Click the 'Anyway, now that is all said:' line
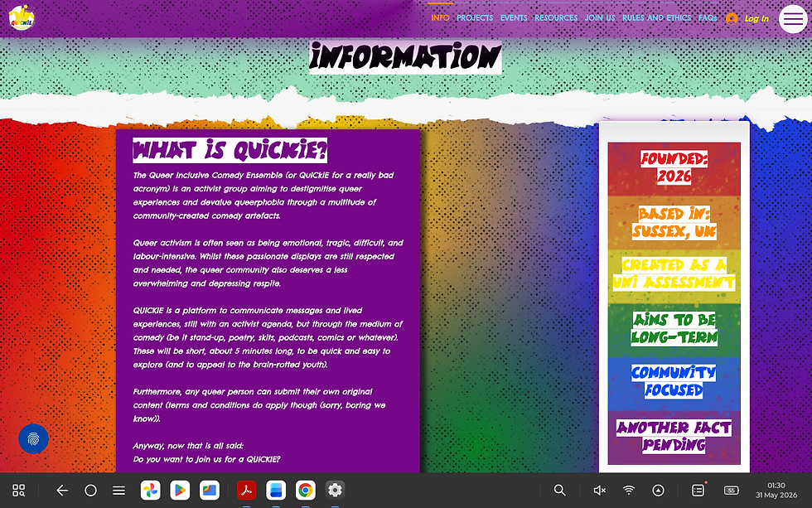This screenshot has width=812, height=508. tap(188, 446)
